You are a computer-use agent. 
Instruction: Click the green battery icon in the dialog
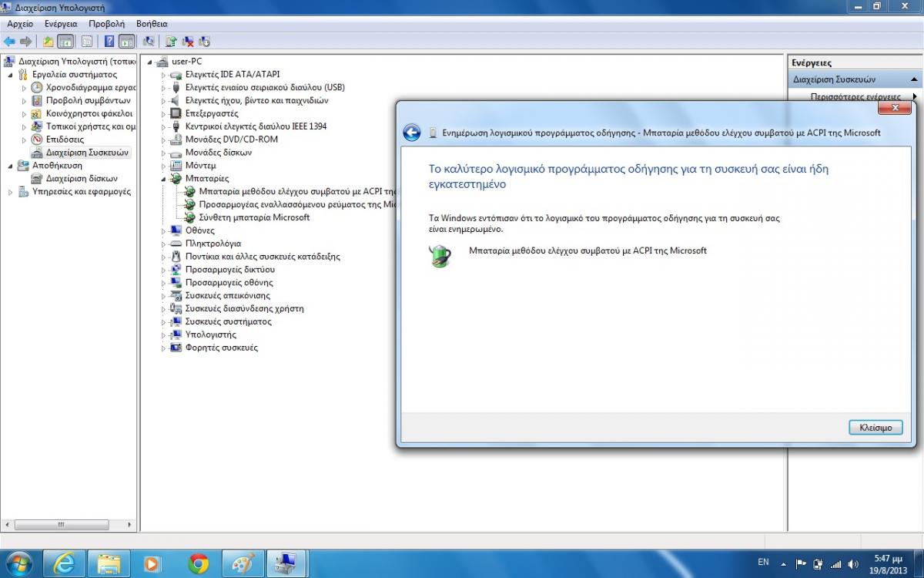440,256
